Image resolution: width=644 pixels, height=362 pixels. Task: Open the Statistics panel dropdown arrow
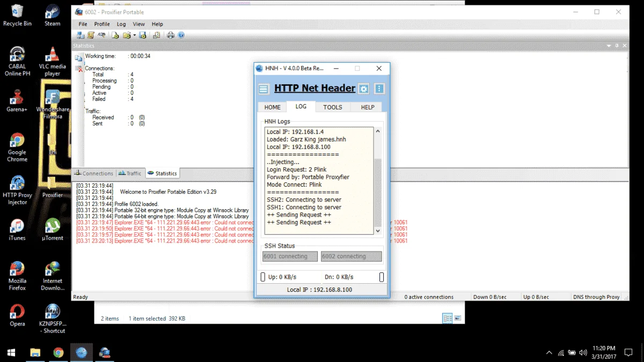[x=609, y=46]
